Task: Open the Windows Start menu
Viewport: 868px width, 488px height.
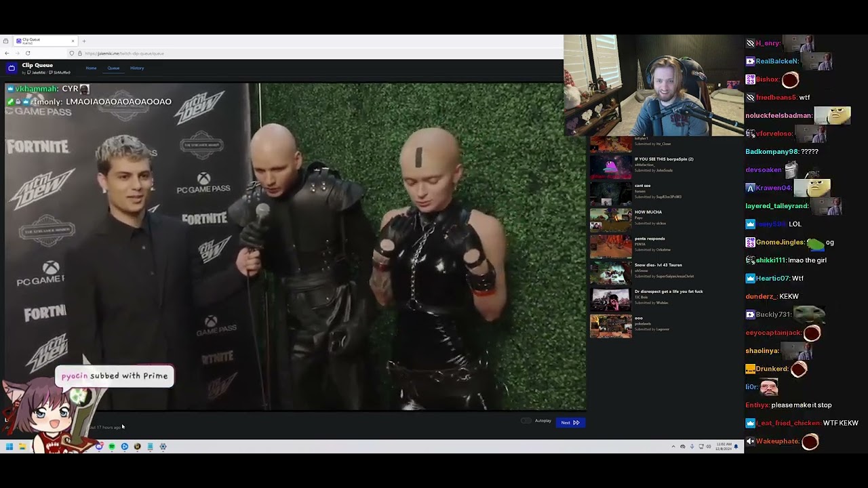Action: pyautogui.click(x=9, y=447)
